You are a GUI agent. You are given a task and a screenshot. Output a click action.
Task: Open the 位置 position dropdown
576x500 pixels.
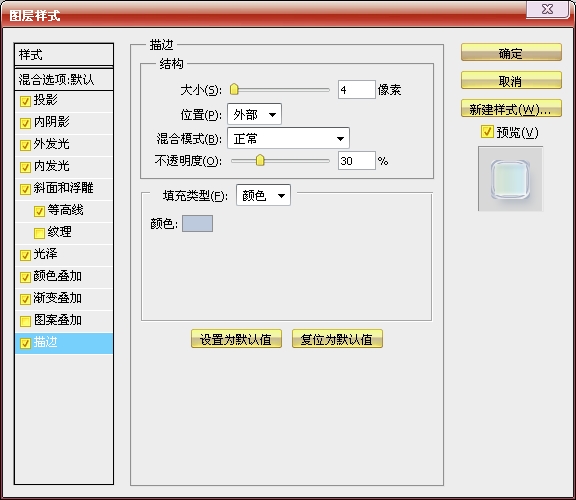click(x=255, y=114)
